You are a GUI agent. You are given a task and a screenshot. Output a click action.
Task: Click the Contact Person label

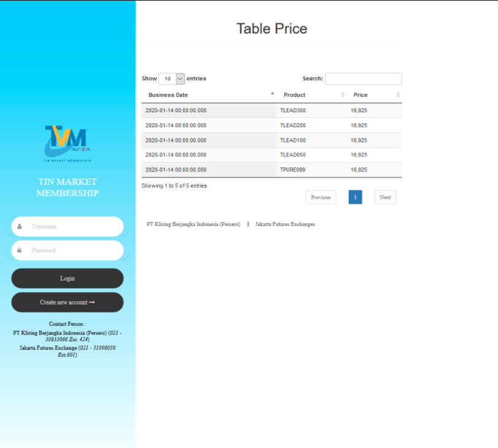[x=68, y=324]
